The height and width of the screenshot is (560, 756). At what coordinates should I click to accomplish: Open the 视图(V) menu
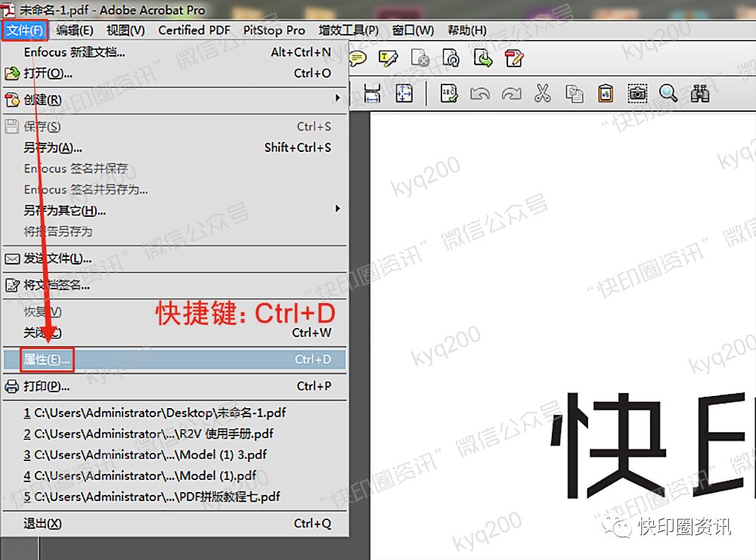(x=125, y=30)
